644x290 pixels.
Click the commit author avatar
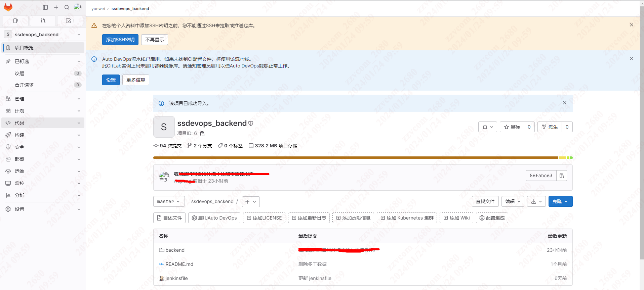pos(164,177)
